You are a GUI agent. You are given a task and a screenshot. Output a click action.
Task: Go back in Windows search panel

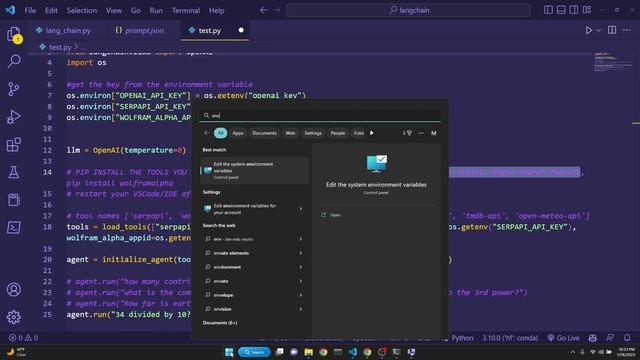point(207,133)
